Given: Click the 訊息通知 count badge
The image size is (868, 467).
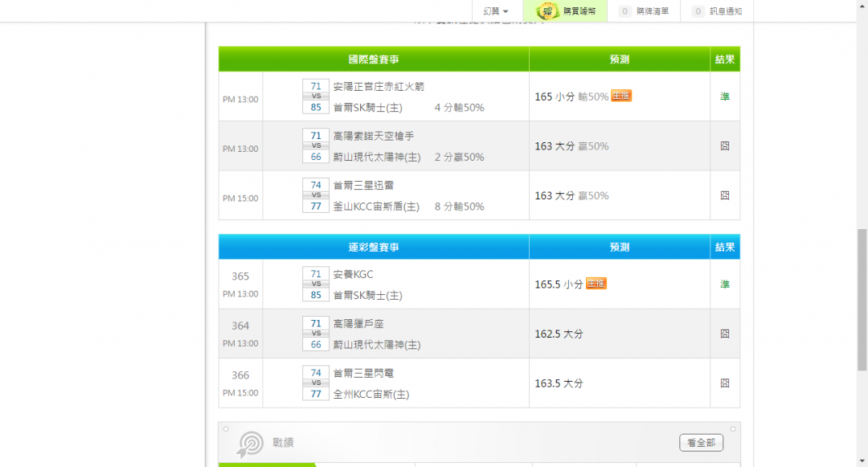Looking at the screenshot, I should click(698, 11).
